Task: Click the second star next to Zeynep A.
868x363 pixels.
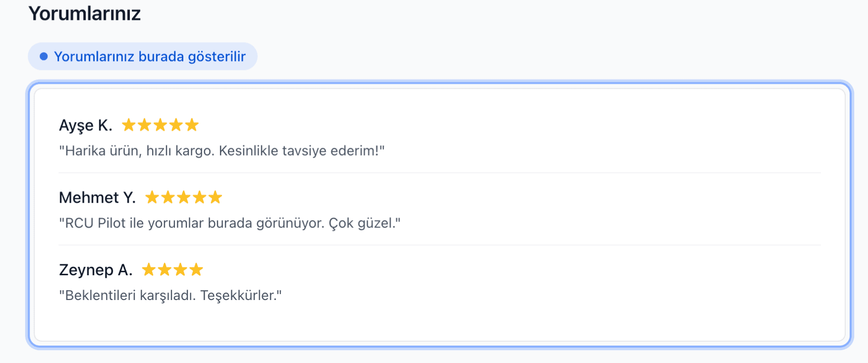Action: 165,270
